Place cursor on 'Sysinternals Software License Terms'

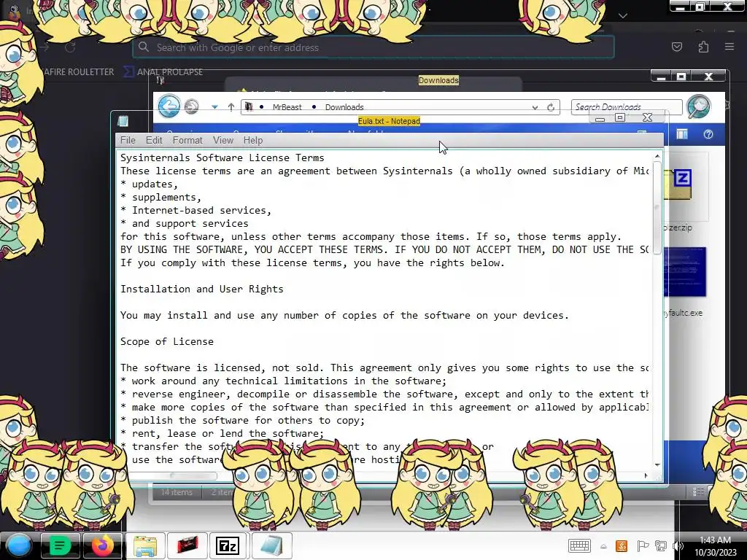tap(222, 157)
